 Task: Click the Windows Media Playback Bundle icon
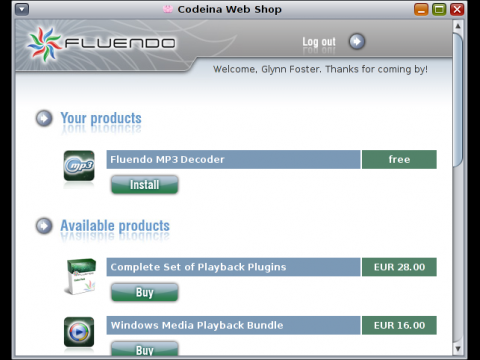[x=79, y=332]
